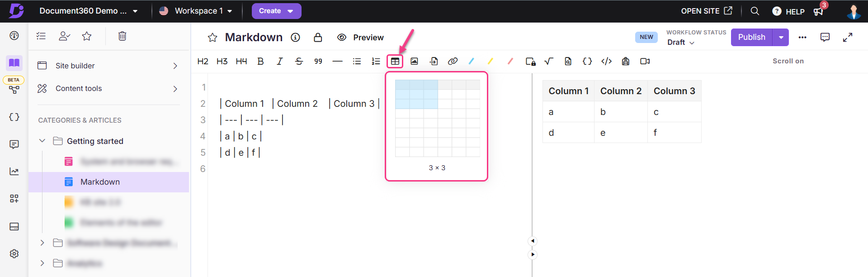Apply strikethrough formatting

pos(299,62)
